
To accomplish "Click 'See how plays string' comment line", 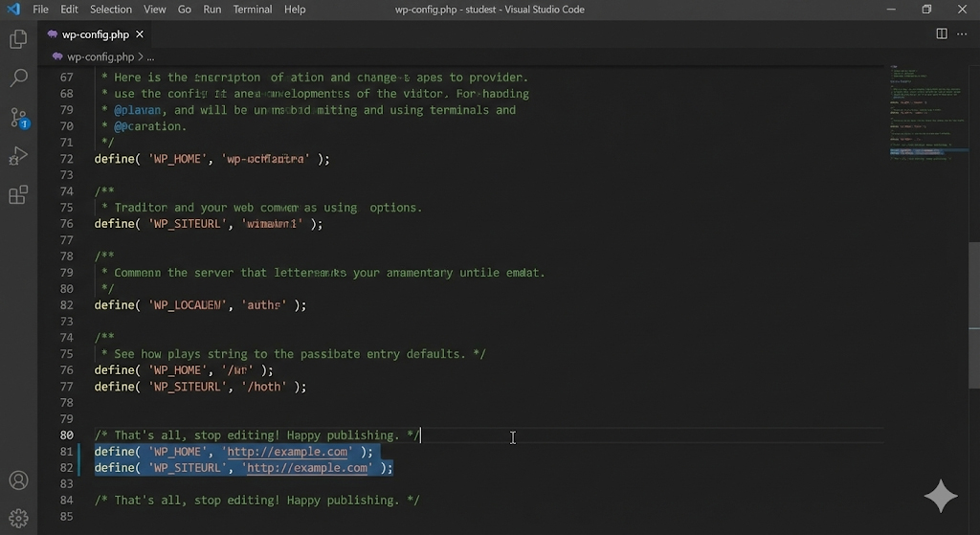I will point(293,354).
